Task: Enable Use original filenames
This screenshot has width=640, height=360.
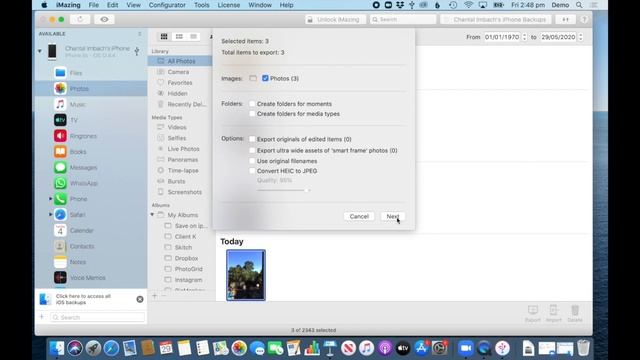Action: point(252,161)
